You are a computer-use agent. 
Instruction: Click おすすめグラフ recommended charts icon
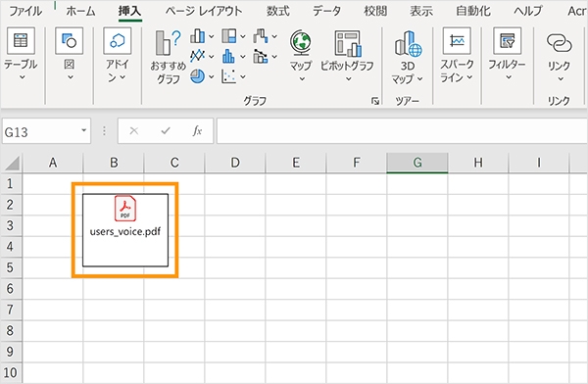pyautogui.click(x=168, y=43)
